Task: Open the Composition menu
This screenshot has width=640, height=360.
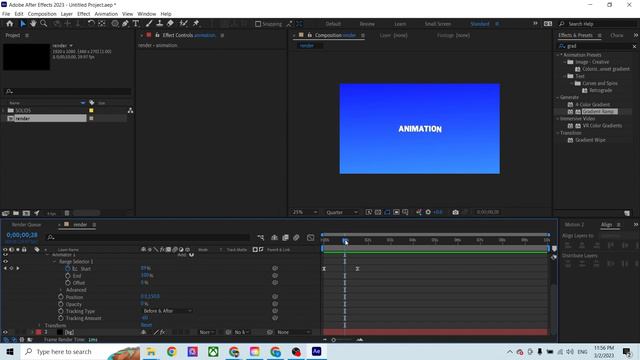Action: pos(42,14)
